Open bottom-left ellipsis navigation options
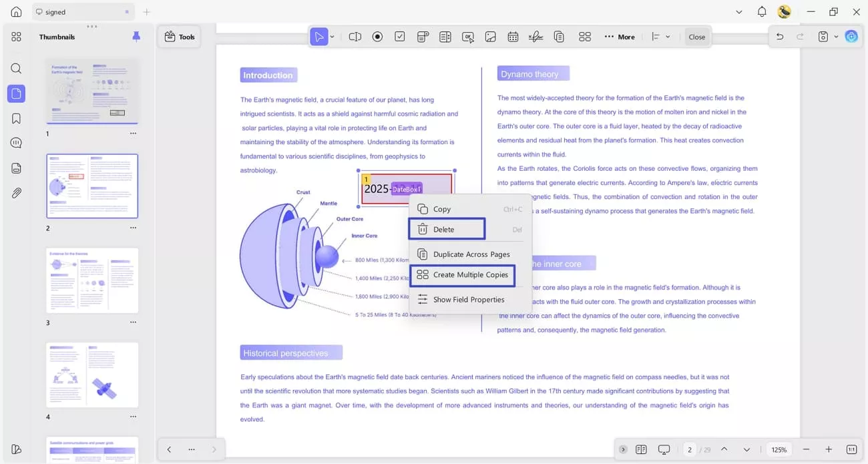The image size is (868, 464). pos(192,449)
